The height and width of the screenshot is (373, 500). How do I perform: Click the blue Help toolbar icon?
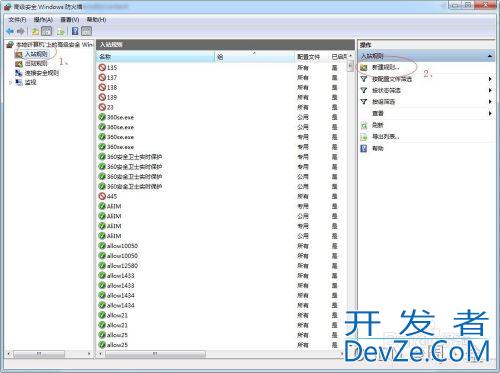click(x=75, y=31)
